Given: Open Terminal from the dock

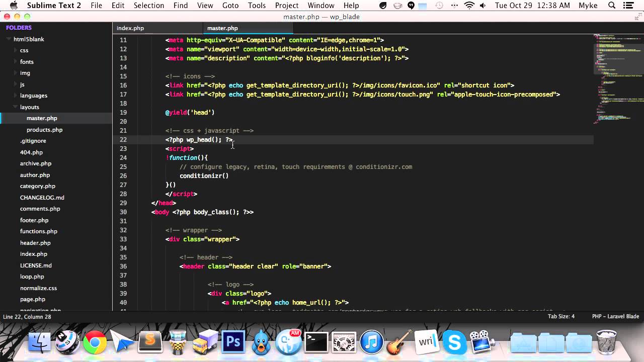Looking at the screenshot, I should (x=316, y=343).
